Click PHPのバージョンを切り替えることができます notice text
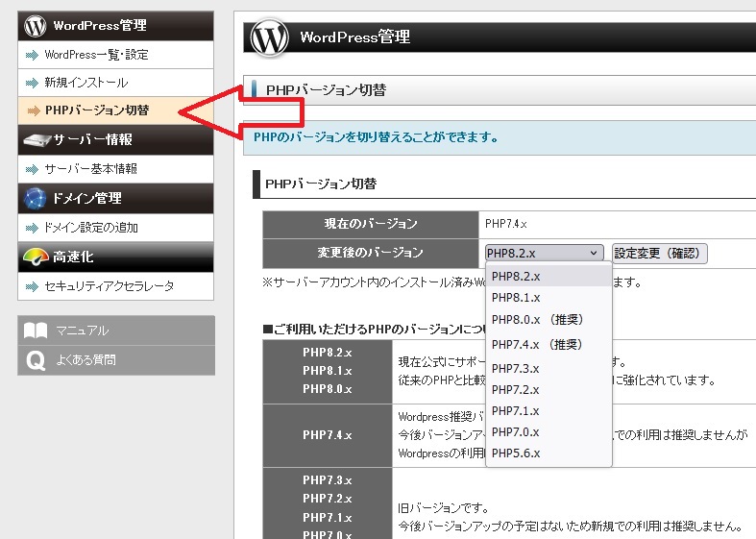This screenshot has height=539, width=756. 376,137
